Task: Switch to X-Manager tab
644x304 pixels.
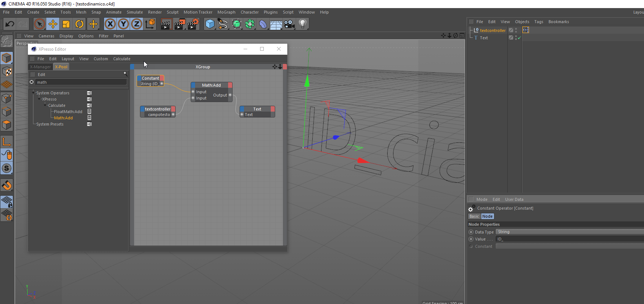Action: (40, 67)
